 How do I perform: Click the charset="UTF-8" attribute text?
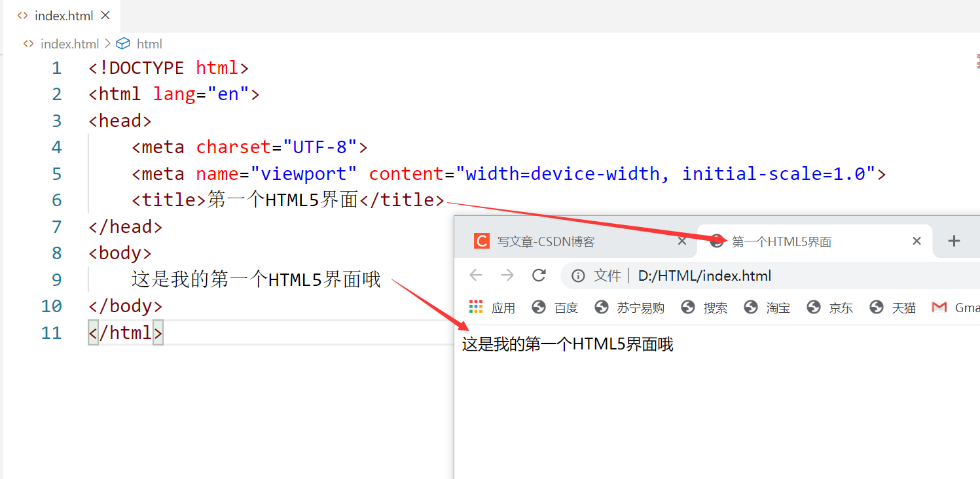[x=277, y=147]
